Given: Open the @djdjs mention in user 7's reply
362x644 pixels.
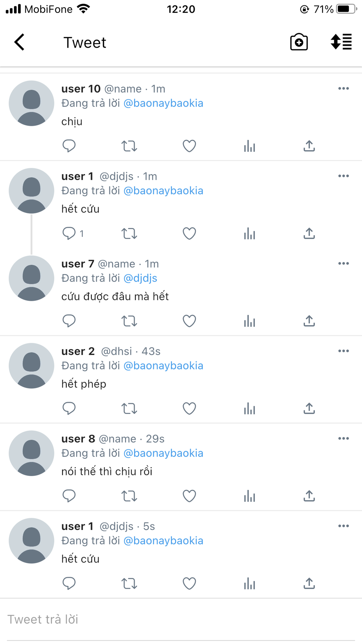Looking at the screenshot, I should pyautogui.click(x=140, y=278).
